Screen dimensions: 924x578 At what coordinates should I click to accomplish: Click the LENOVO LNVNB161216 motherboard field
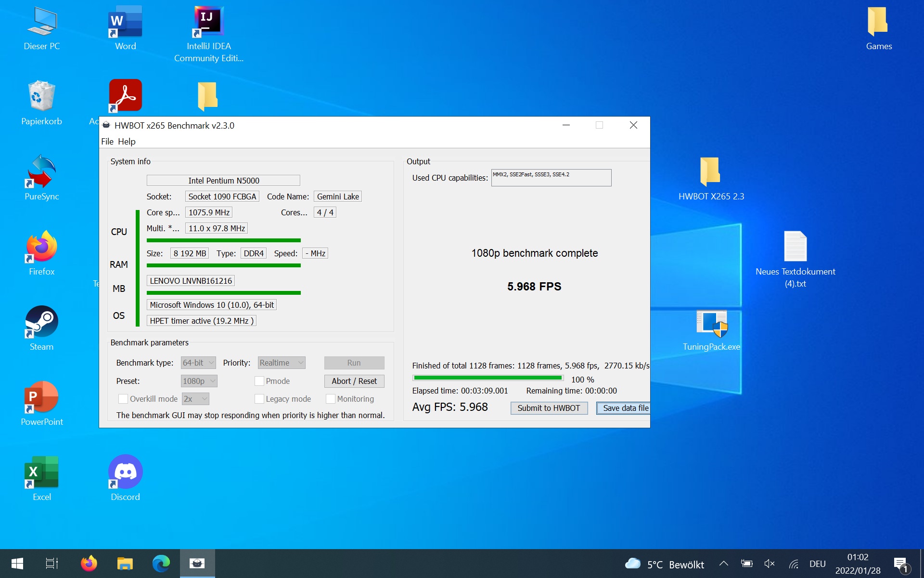(x=191, y=281)
